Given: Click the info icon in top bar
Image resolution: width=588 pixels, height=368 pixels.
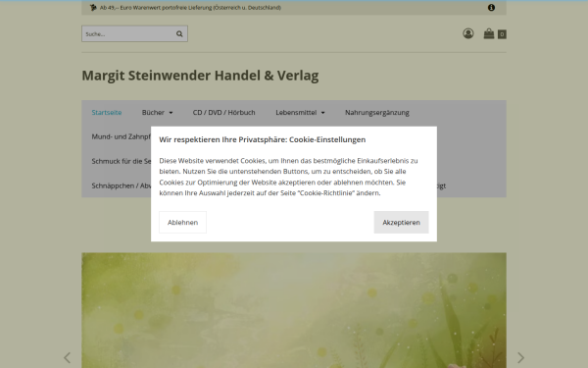Looking at the screenshot, I should (491, 8).
